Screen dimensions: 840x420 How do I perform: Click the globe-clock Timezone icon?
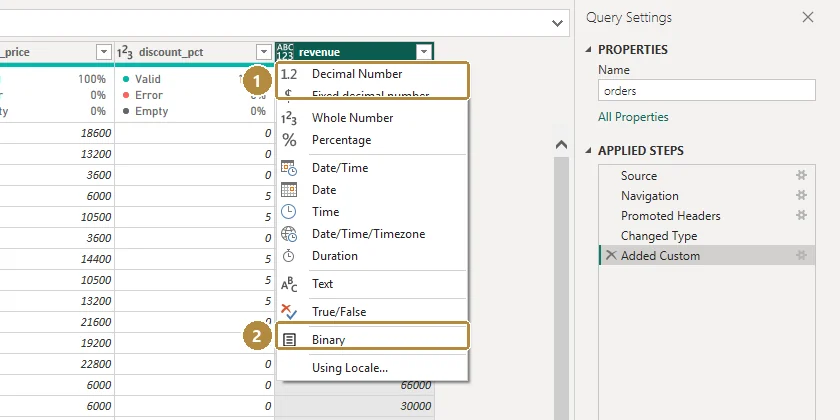pos(289,234)
